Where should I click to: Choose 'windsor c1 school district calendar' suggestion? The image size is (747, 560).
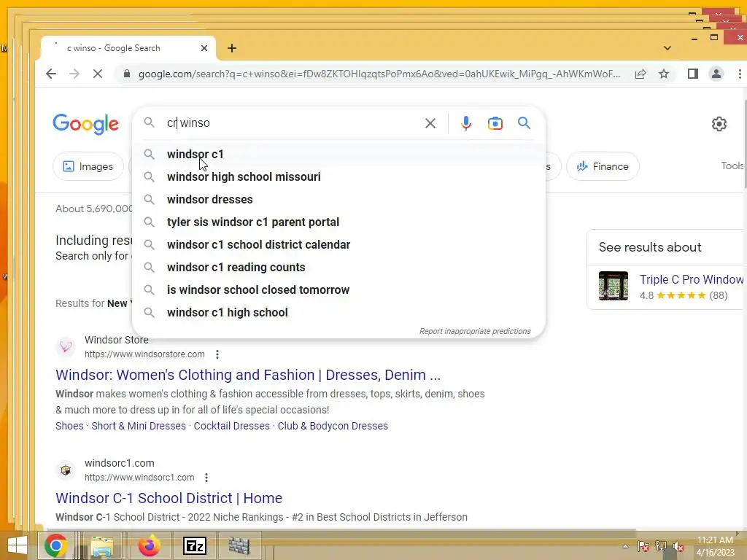click(x=338, y=245)
